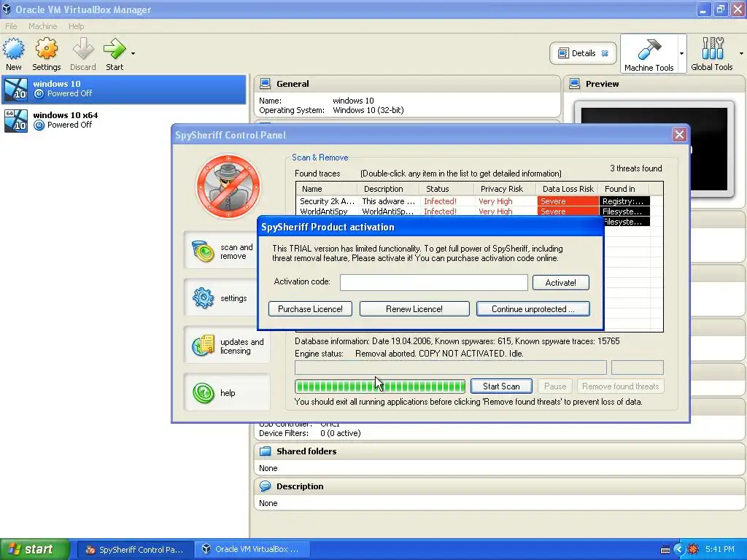
Task: Click the Registry:... found-in cell
Action: (624, 201)
